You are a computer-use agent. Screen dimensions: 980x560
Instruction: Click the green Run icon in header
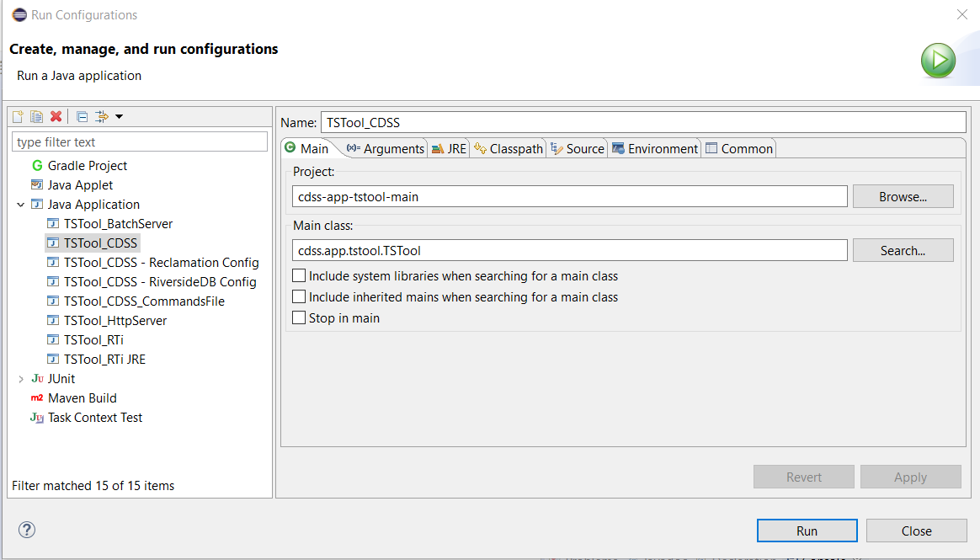[x=938, y=61]
